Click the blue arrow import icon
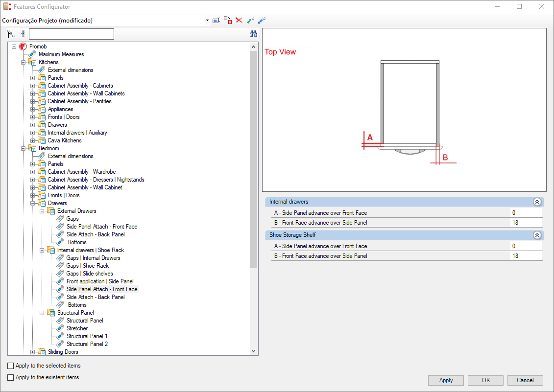The width and height of the screenshot is (554, 392). 262,21
